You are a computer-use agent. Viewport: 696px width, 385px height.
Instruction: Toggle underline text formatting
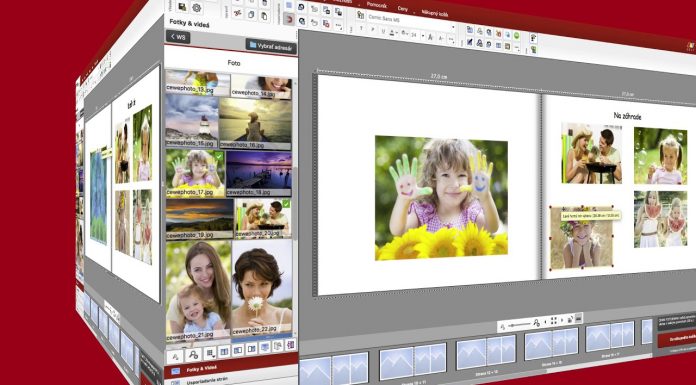[383, 31]
